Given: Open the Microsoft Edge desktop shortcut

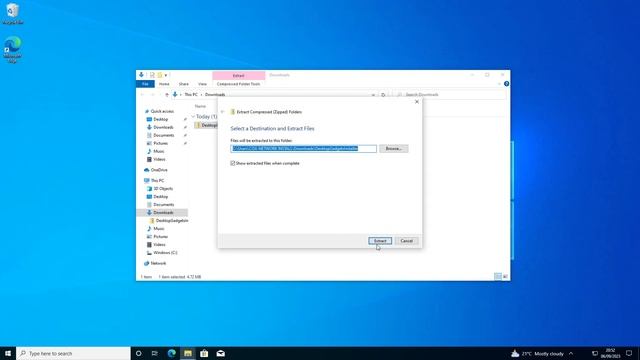Looking at the screenshot, I should point(13,49).
